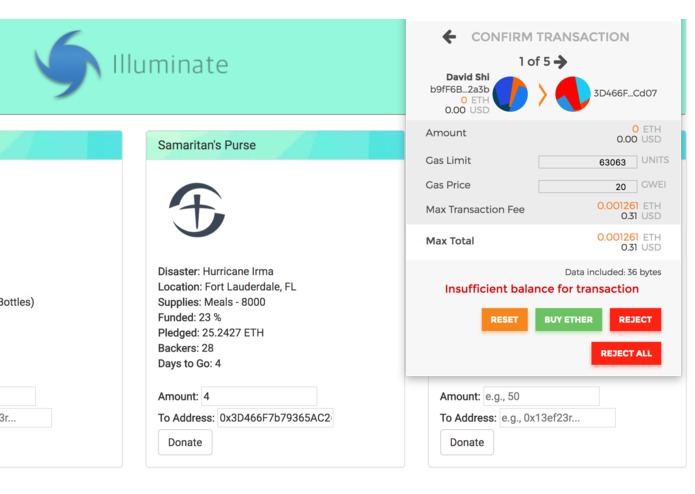Click Amount field with placeholder e.g., 50
Image resolution: width=695 pixels, height=494 pixels.
coord(541,396)
